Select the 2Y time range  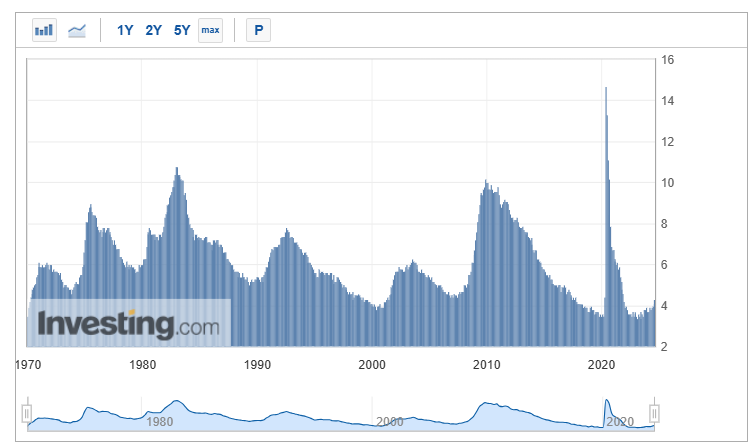pos(154,31)
